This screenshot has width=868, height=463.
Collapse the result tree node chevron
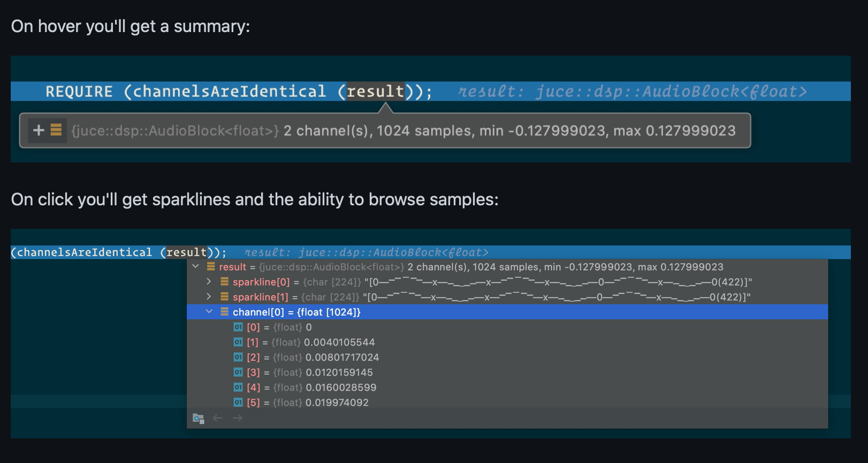(x=196, y=266)
